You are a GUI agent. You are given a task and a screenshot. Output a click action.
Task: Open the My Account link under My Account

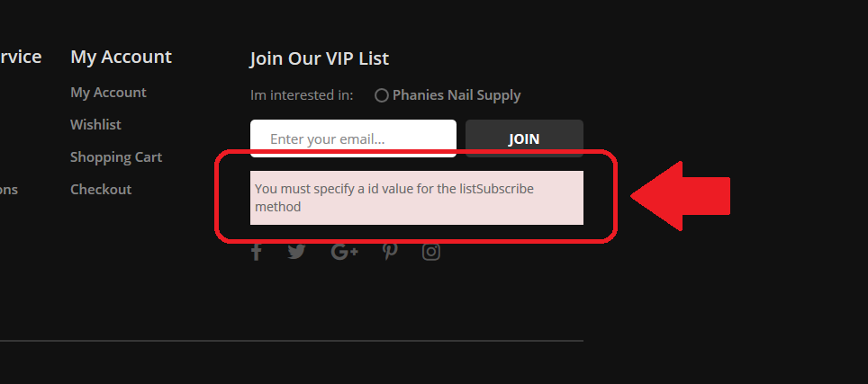click(x=108, y=93)
